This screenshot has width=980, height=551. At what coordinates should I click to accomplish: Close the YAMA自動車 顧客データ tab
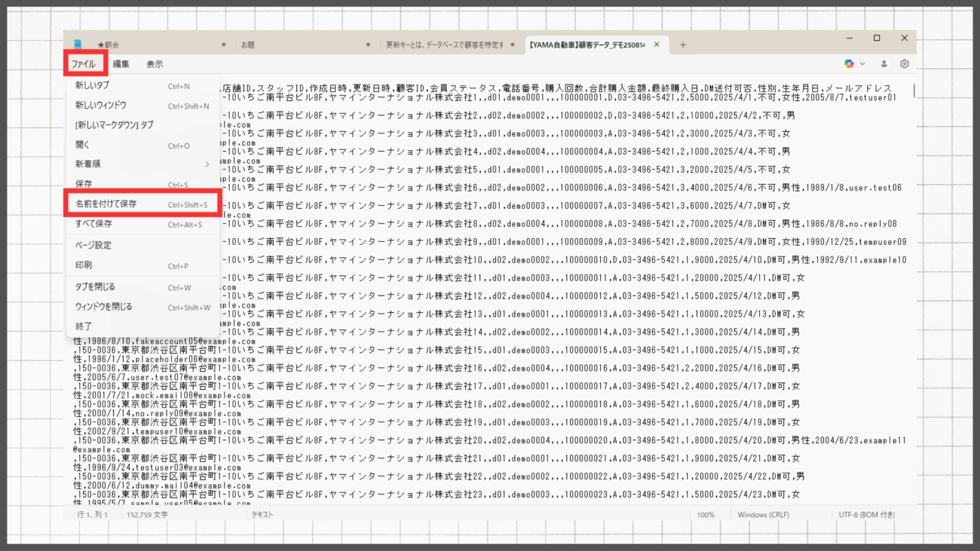pyautogui.click(x=657, y=45)
